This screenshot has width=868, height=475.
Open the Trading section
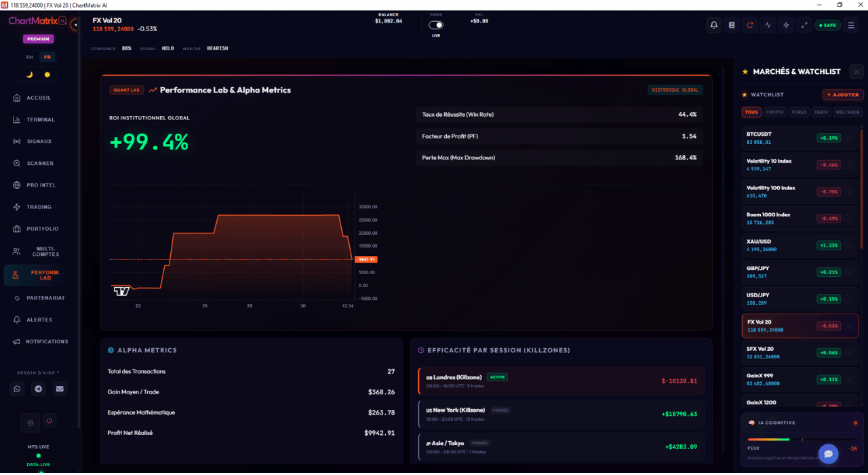point(39,207)
